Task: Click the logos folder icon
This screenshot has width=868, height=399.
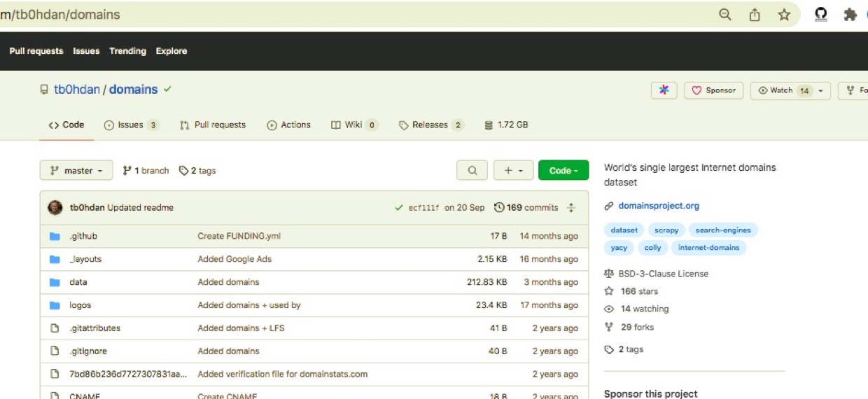Action: 55,305
